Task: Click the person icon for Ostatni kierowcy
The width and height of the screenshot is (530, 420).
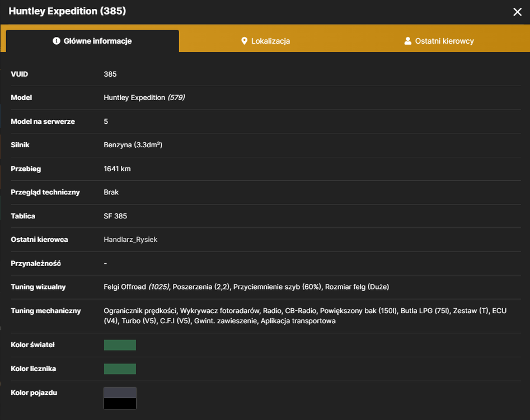Action: (x=408, y=41)
